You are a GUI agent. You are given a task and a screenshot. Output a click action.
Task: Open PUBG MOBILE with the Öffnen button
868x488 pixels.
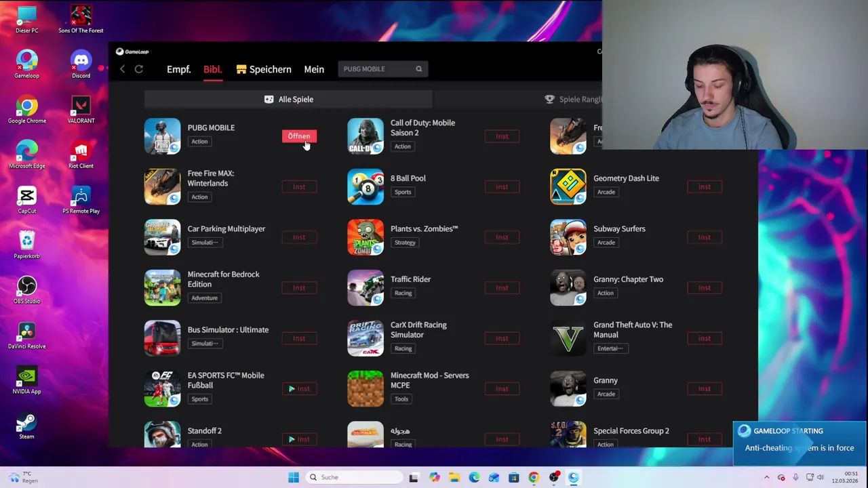pos(299,136)
